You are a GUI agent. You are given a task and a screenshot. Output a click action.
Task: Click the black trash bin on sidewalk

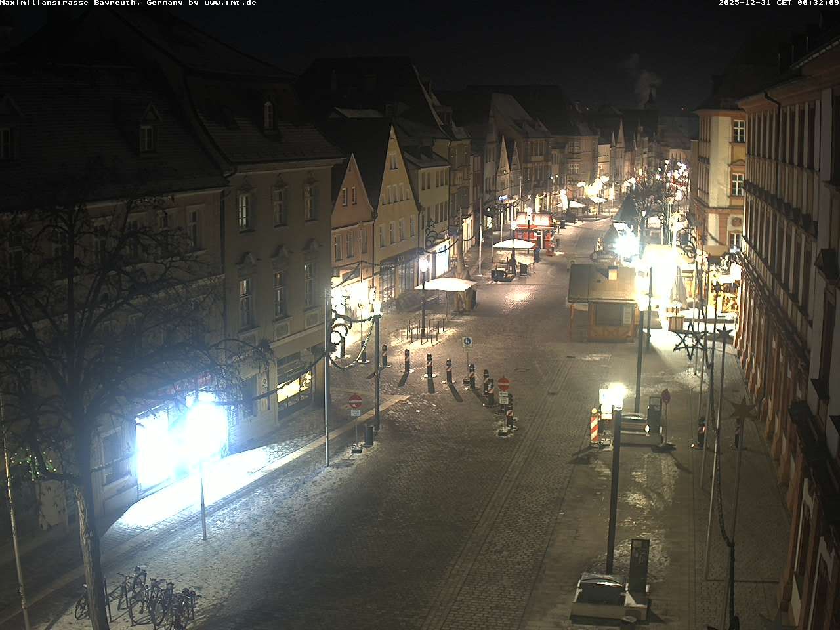pos(368,435)
